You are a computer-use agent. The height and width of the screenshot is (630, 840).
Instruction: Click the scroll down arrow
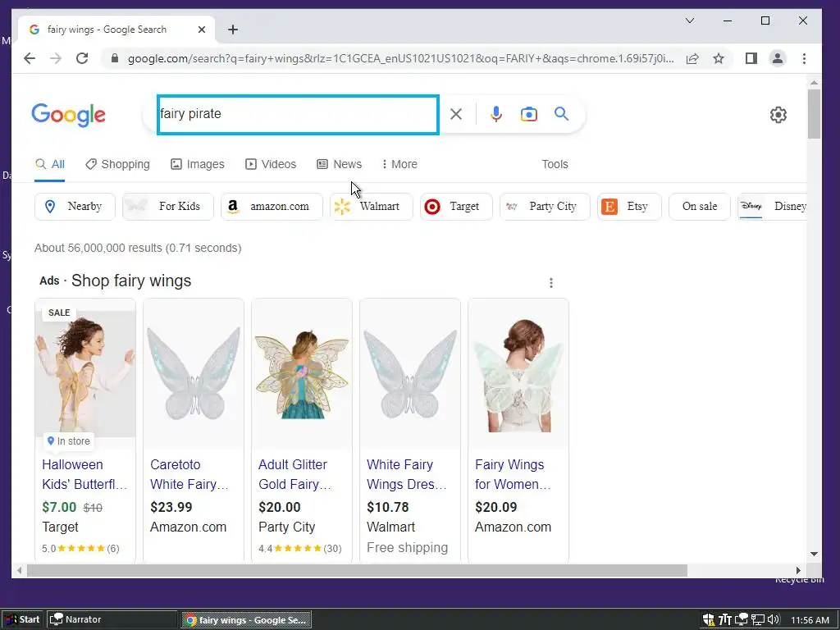815,554
